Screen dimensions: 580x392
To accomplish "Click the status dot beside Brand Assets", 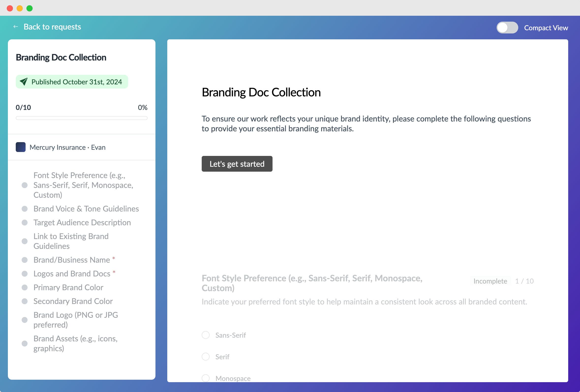I will click(x=25, y=344).
